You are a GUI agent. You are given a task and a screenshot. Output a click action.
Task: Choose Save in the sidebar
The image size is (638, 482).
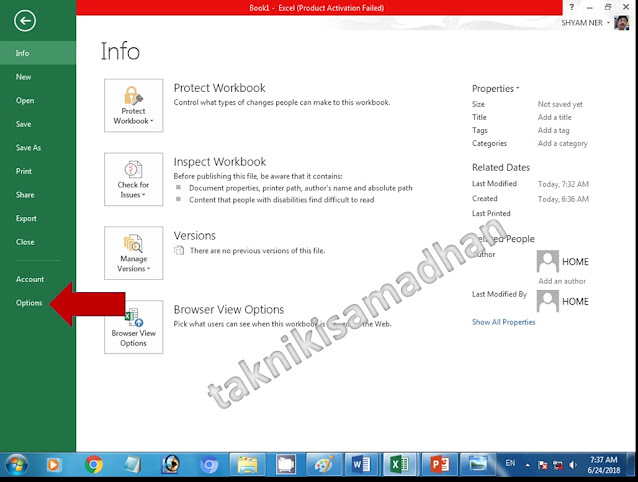coord(38,124)
